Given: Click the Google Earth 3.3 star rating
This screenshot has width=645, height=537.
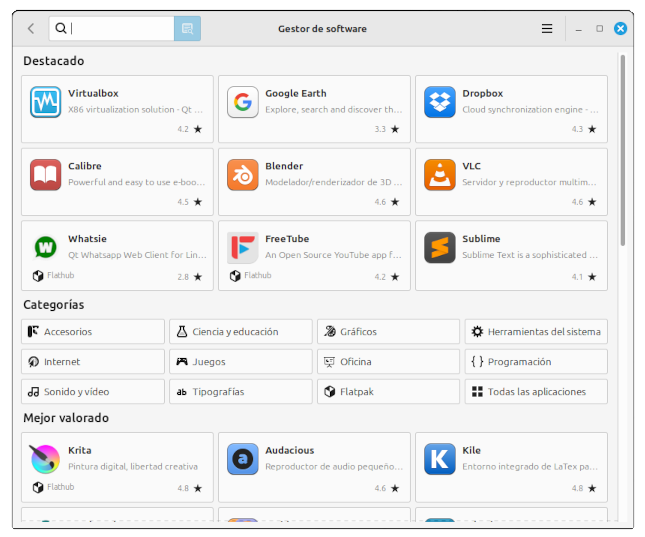Looking at the screenshot, I should [387, 129].
